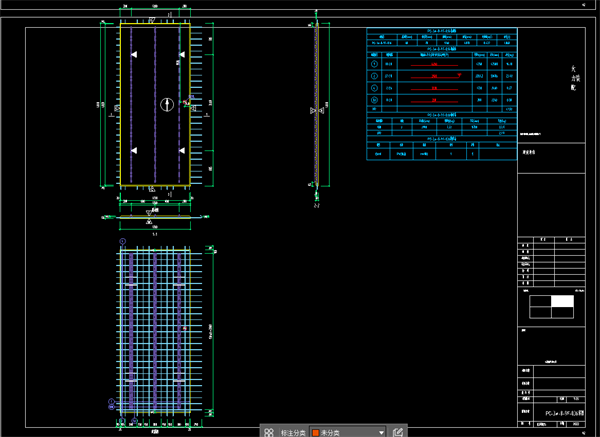The image size is (600, 437).
Task: Click the circled arrow symbol in the top plan view
Action: coord(167,104)
